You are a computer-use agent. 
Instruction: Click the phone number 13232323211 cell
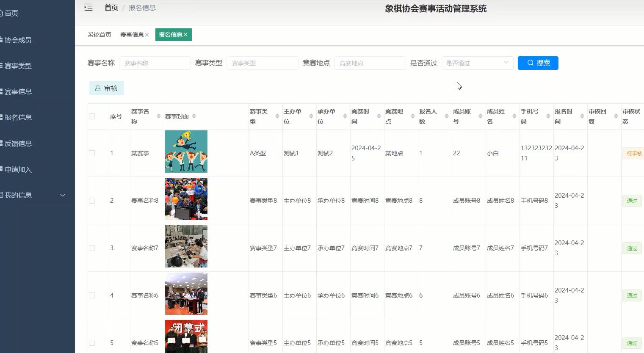click(x=536, y=153)
